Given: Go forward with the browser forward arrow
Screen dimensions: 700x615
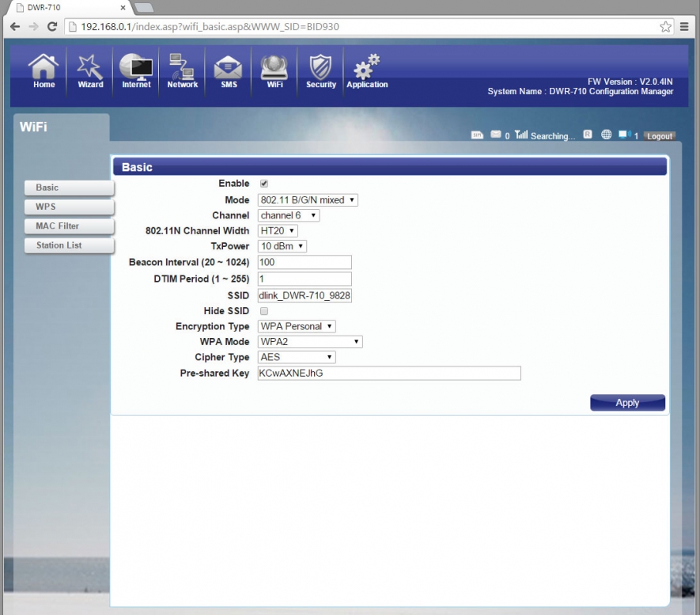Looking at the screenshot, I should coord(33,27).
